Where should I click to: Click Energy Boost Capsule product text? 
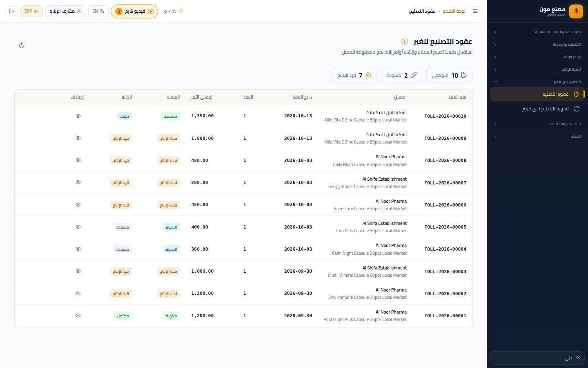(367, 187)
